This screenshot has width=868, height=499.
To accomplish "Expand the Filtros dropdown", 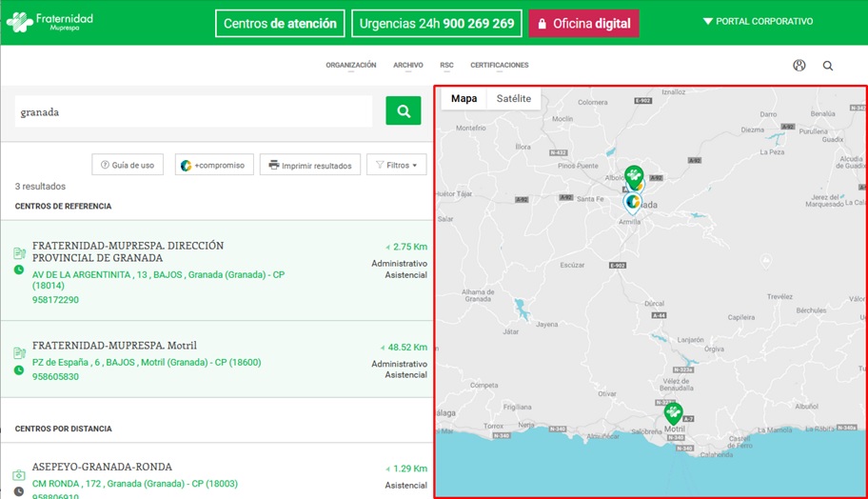I will pyautogui.click(x=396, y=165).
